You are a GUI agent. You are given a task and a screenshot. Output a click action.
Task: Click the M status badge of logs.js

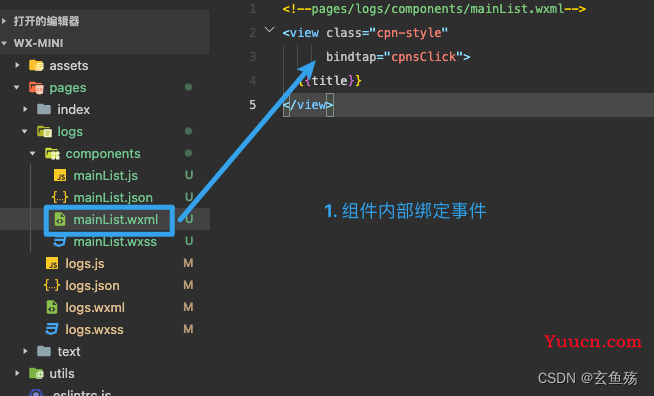(x=188, y=263)
